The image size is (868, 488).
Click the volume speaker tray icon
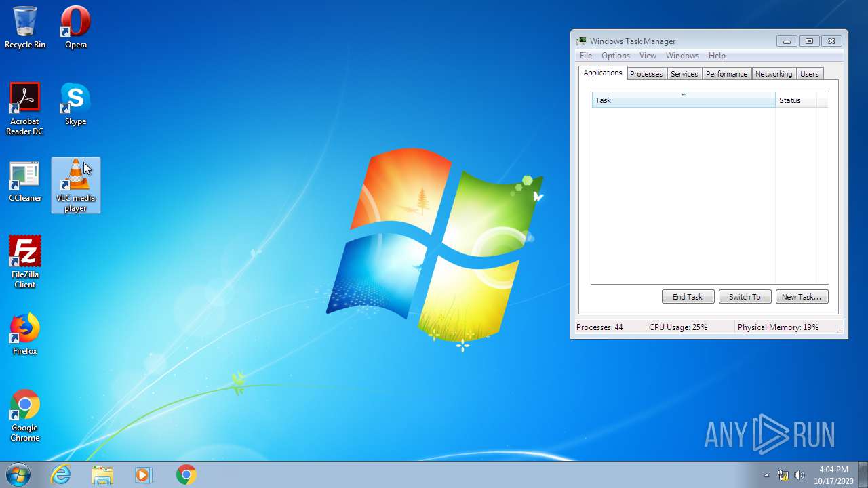tap(800, 475)
